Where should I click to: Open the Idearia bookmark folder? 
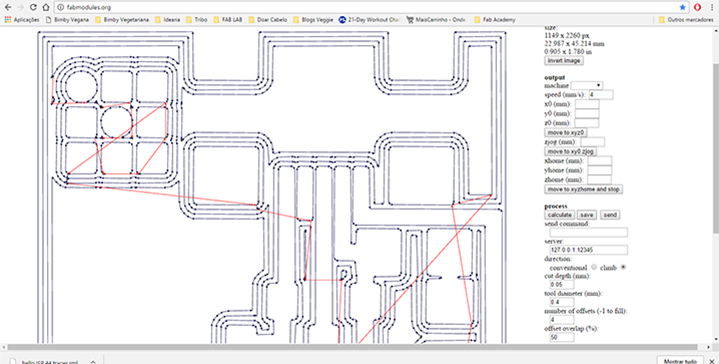[x=168, y=20]
